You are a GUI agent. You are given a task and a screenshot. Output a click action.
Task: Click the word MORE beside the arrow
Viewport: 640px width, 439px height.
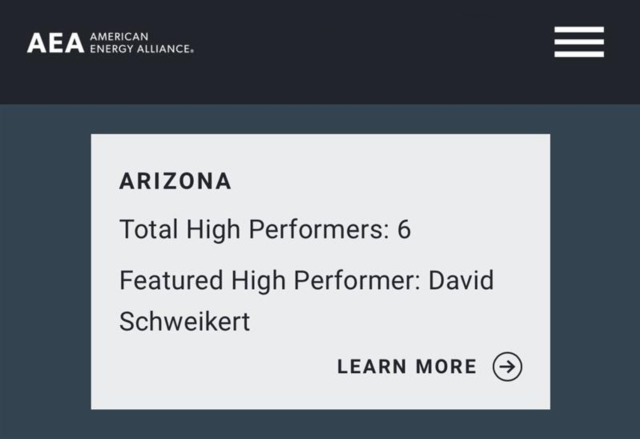(445, 367)
